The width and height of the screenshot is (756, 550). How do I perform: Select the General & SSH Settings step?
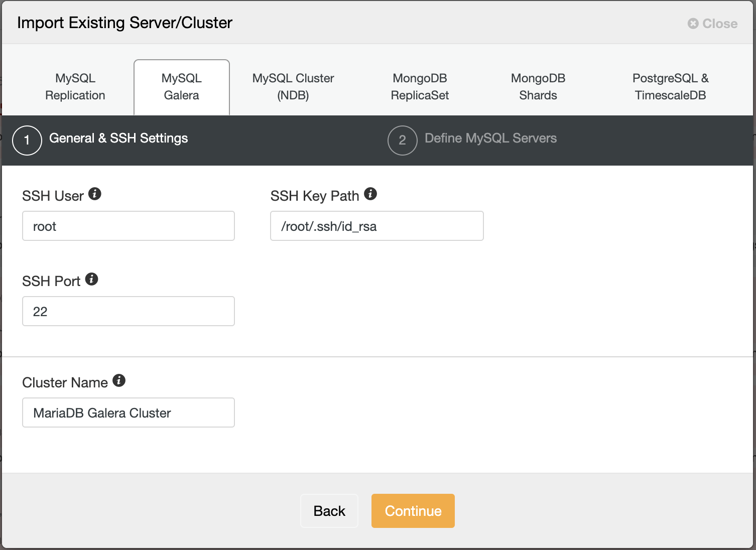118,138
